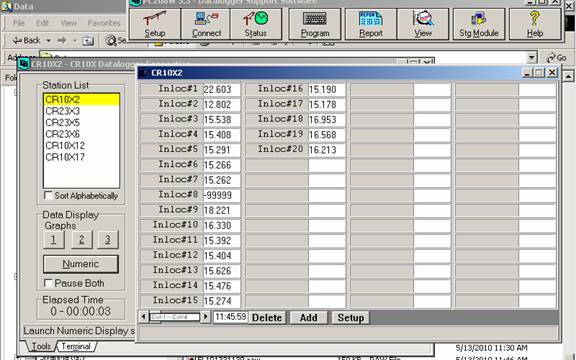The image size is (576, 360).
Task: Open File menu in Data window
Action: 18,23
